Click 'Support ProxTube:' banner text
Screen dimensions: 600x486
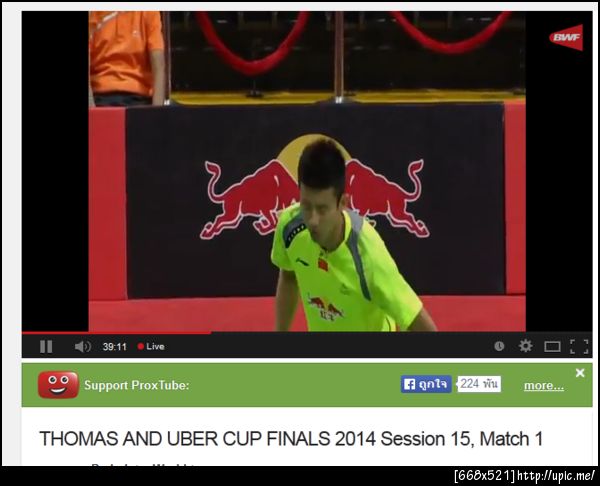pyautogui.click(x=137, y=385)
